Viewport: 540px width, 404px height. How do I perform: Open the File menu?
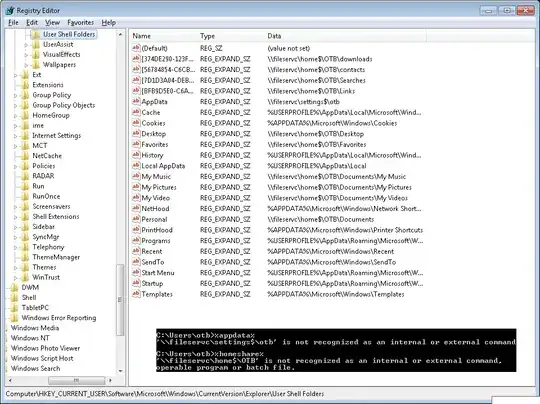click(13, 23)
